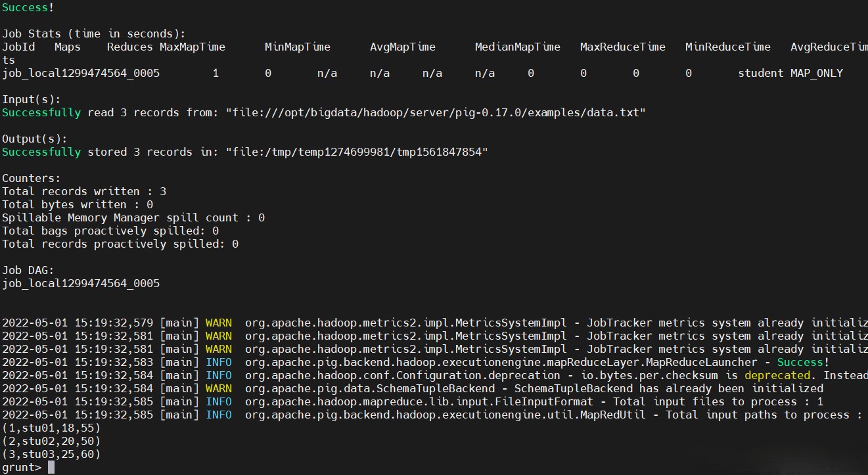Click the MaxMapTime column header
Image resolution: width=868 pixels, height=475 pixels.
click(193, 47)
